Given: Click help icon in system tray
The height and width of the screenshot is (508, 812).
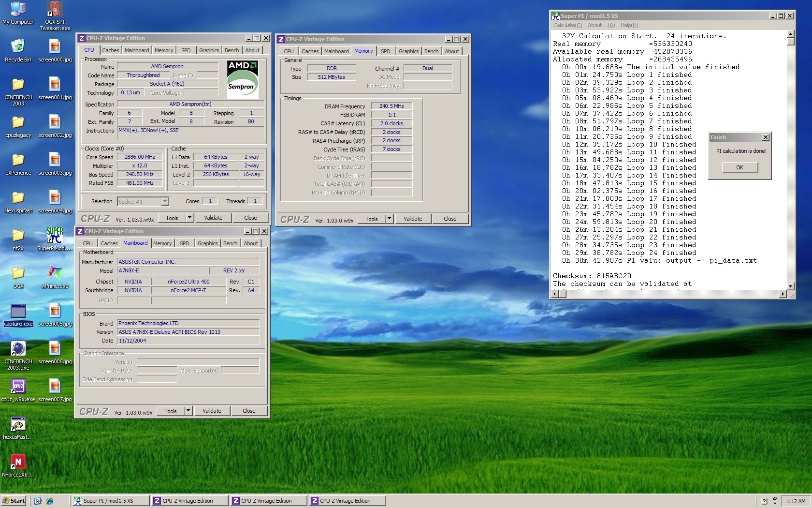Looking at the screenshot, I should click(763, 501).
